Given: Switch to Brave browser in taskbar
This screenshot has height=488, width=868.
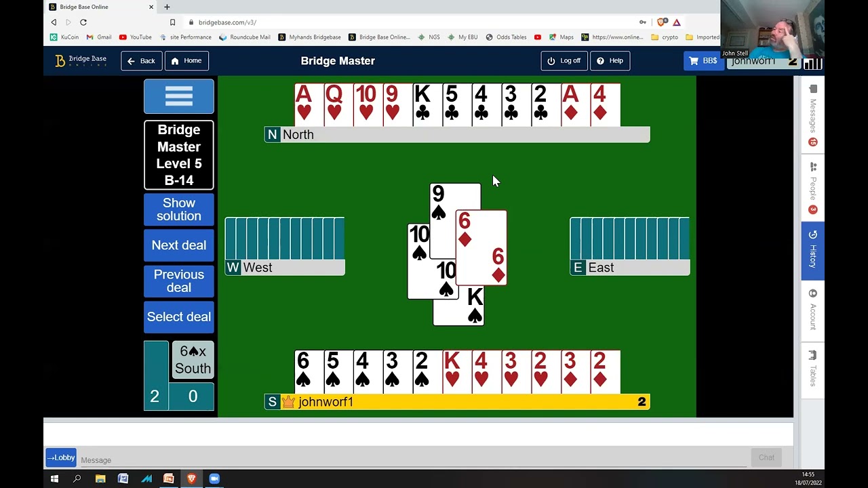Looking at the screenshot, I should tap(191, 479).
